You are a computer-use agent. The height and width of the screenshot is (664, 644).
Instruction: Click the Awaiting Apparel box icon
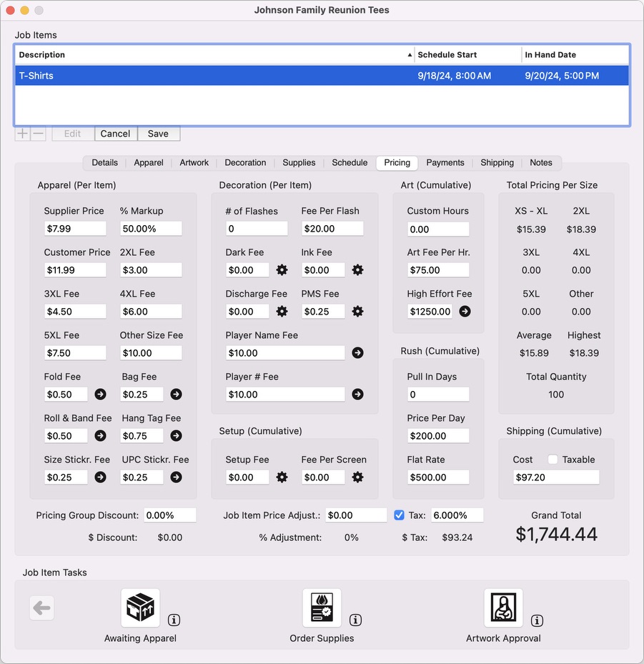pyautogui.click(x=140, y=608)
